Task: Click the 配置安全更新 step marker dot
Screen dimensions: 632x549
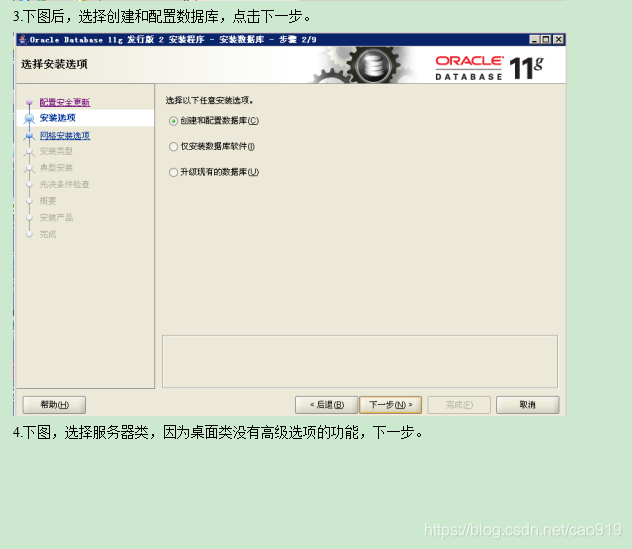Action: point(29,102)
